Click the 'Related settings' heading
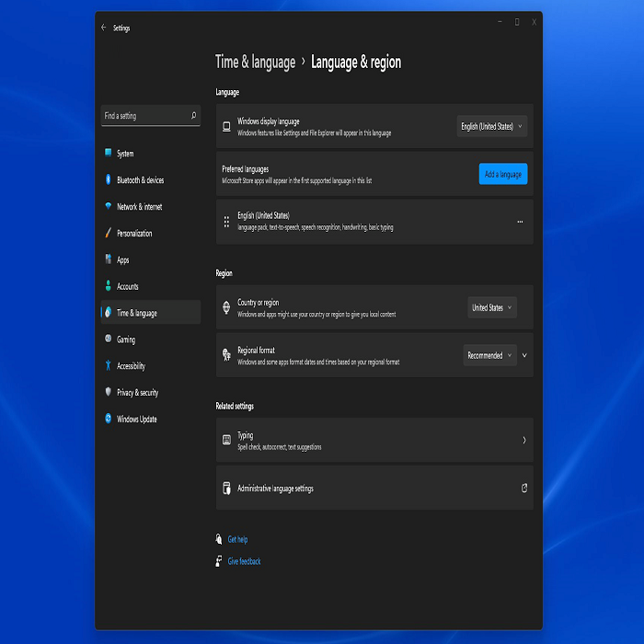Screen dimensions: 644x644 coord(235,406)
